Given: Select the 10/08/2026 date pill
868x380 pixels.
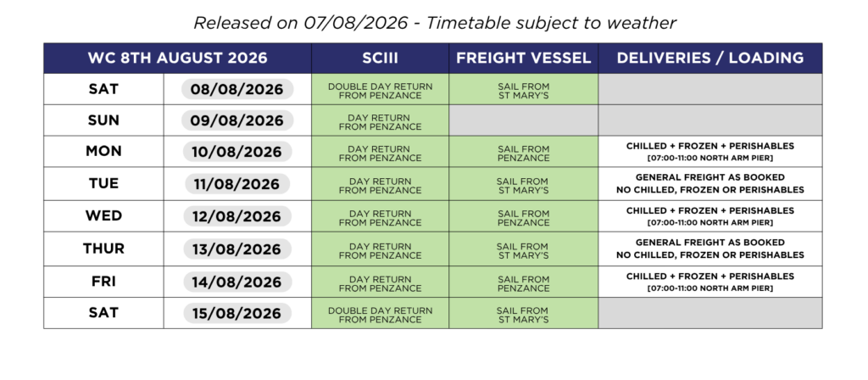Looking at the screenshot, I should pos(237,151).
